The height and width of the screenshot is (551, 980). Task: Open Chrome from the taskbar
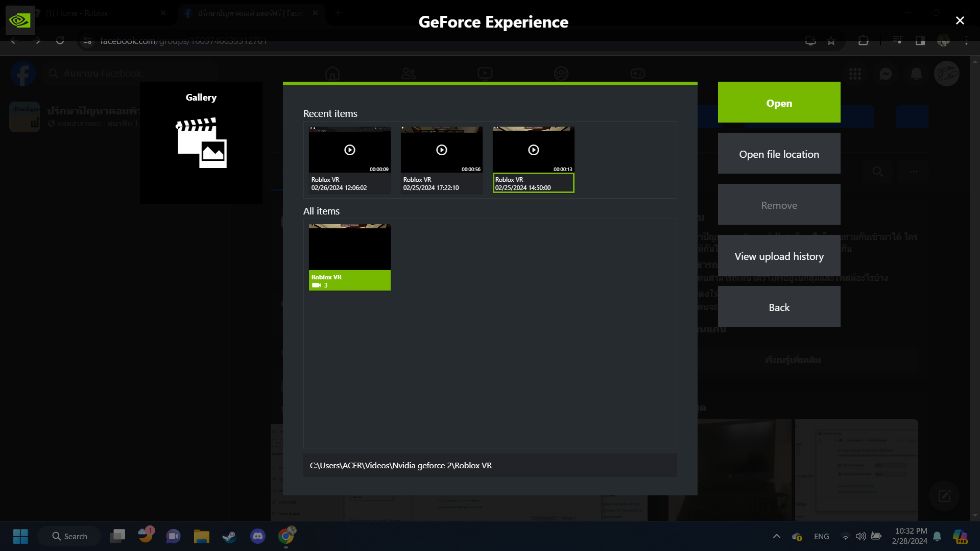point(286,536)
